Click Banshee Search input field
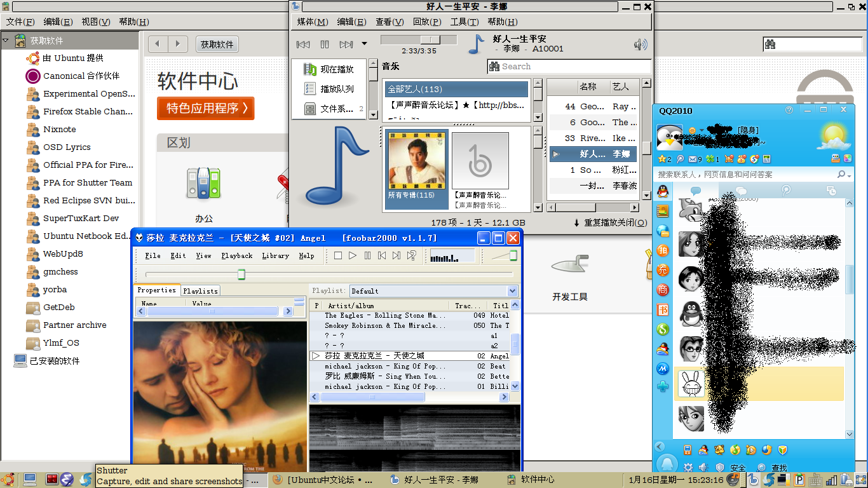This screenshot has height=488, width=868. click(x=569, y=66)
